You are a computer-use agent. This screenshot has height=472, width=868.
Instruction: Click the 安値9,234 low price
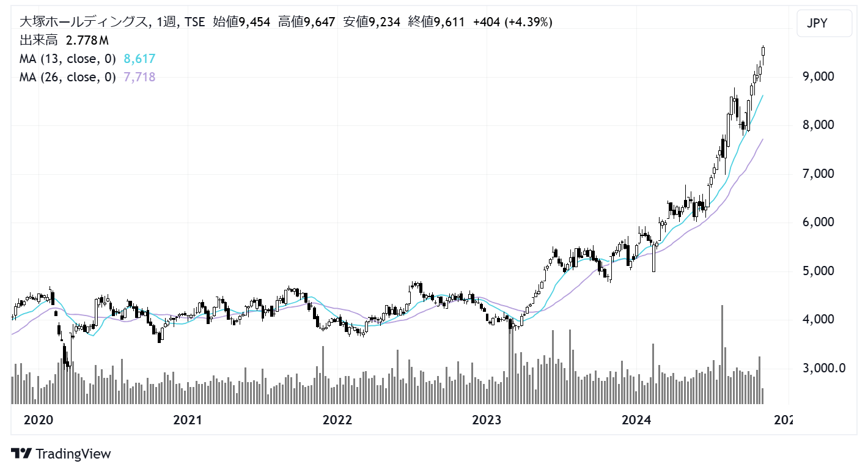(x=372, y=23)
